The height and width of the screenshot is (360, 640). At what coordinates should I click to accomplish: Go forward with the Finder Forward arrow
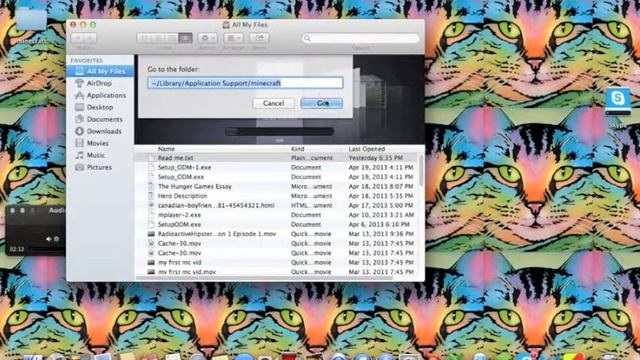tap(90, 38)
